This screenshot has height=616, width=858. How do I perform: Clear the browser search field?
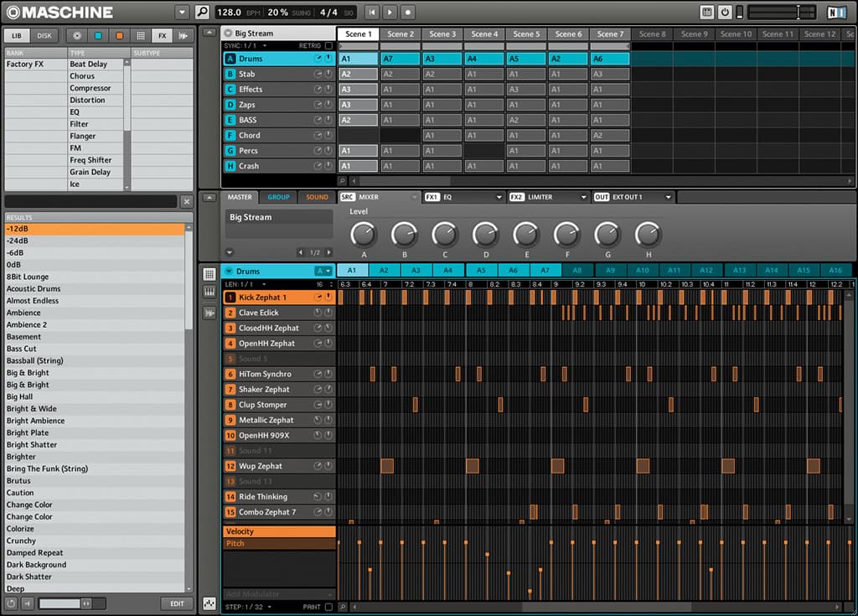click(x=187, y=201)
